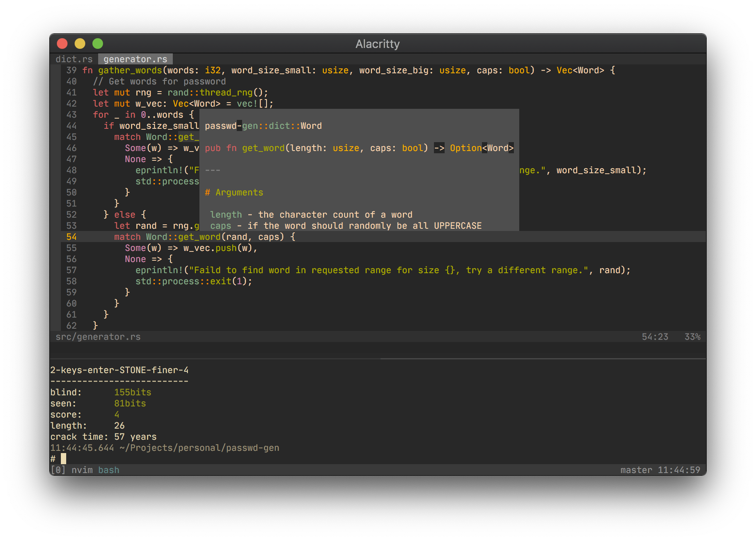Maximize Alacritty using the green button
This screenshot has height=541, width=756.
tap(98, 44)
